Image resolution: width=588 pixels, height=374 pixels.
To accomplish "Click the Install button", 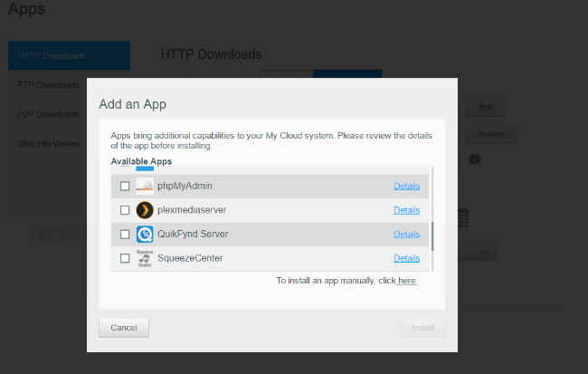I will (422, 328).
